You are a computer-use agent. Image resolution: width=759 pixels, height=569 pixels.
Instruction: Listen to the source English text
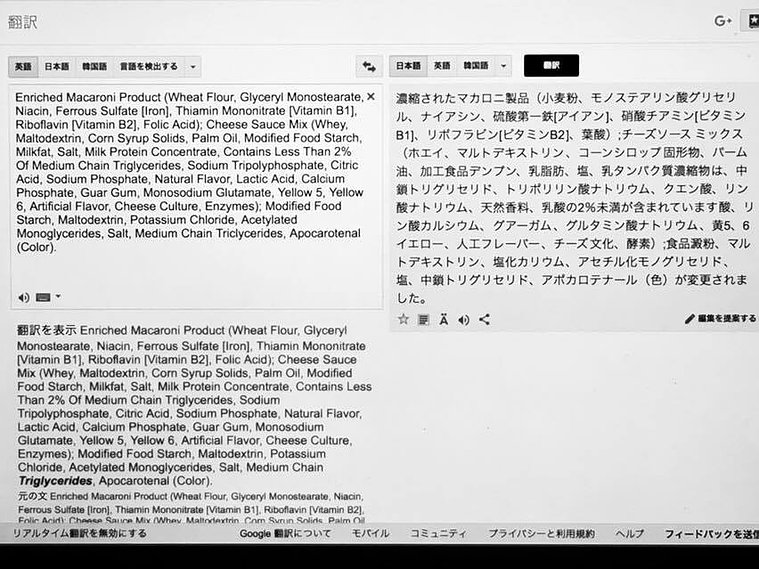[x=23, y=297]
